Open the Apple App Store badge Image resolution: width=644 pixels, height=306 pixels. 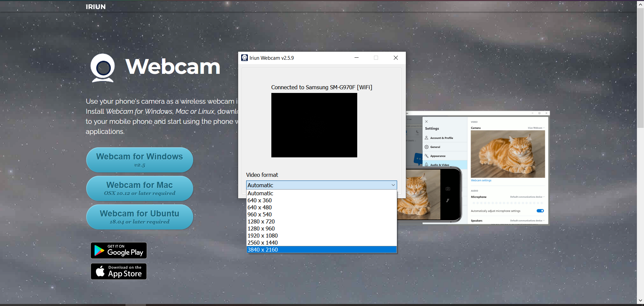point(119,271)
